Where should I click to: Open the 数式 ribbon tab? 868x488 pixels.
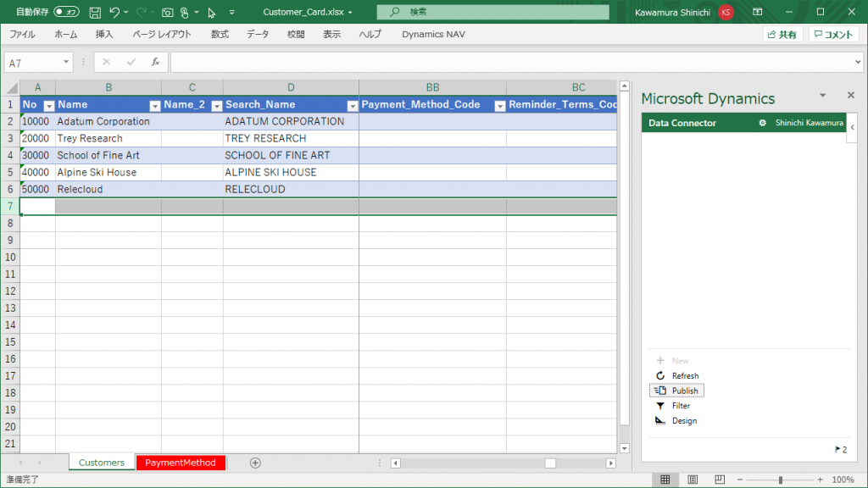click(220, 34)
